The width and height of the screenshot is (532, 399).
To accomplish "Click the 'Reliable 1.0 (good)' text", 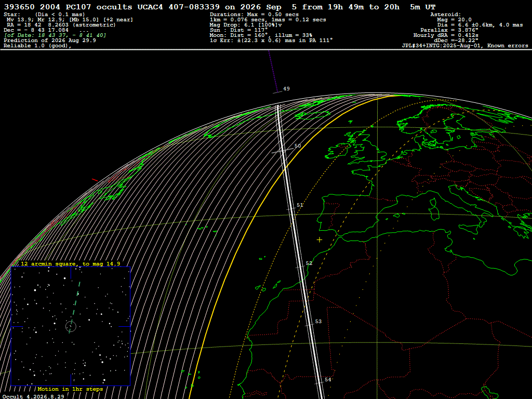I will pyautogui.click(x=37, y=46).
